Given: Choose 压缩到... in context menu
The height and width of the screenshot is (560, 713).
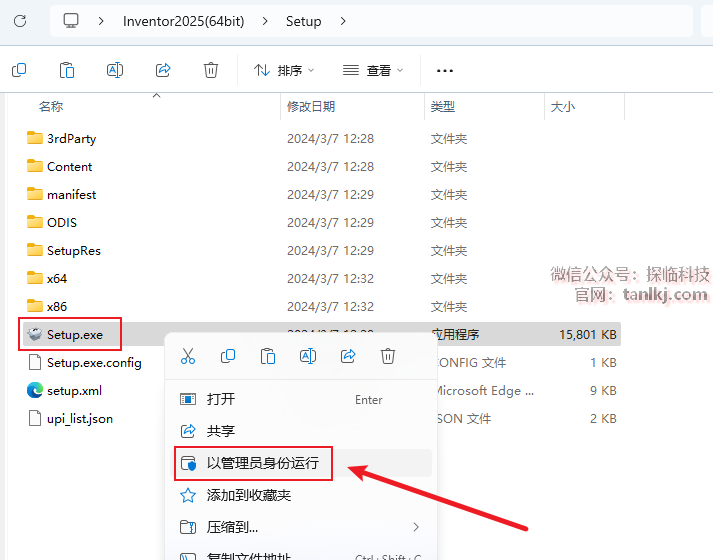Looking at the screenshot, I should (301, 527).
